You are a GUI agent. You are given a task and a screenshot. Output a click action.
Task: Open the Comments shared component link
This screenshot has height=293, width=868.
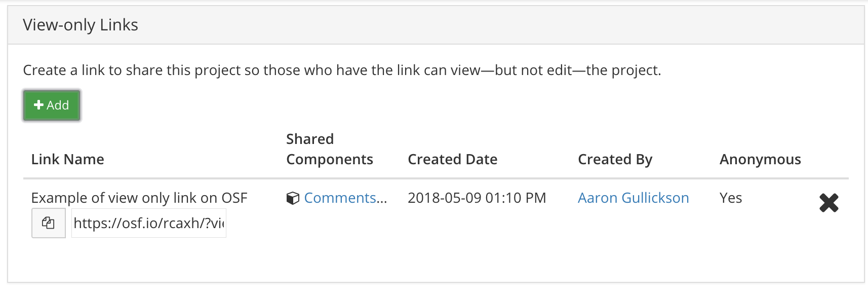345,198
